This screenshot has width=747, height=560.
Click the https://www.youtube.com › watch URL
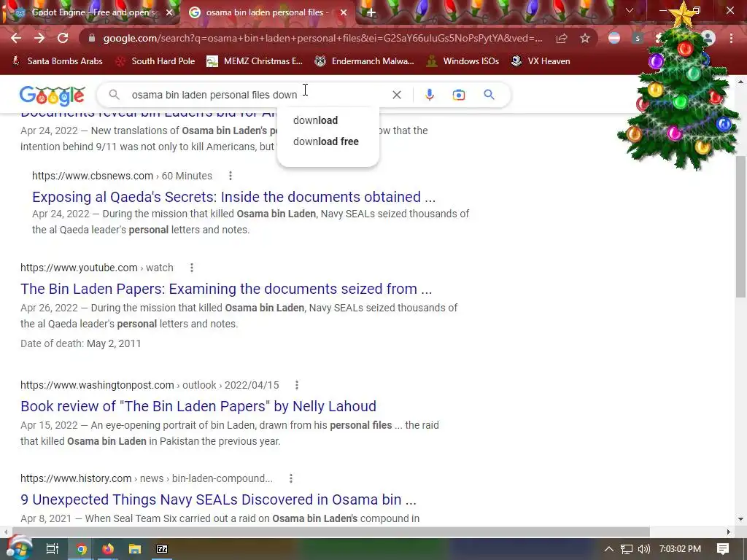coord(97,268)
